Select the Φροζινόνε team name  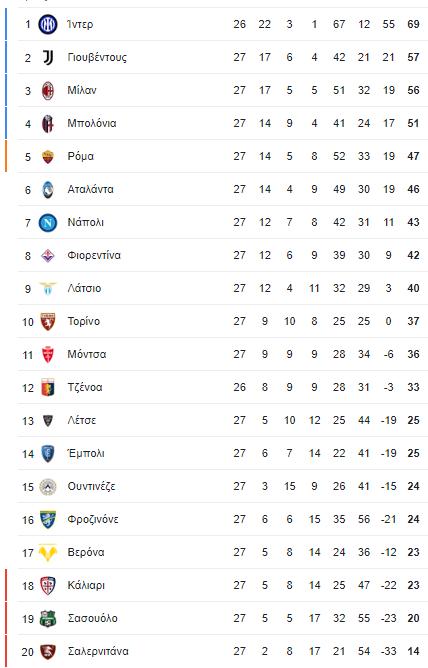coord(93,519)
